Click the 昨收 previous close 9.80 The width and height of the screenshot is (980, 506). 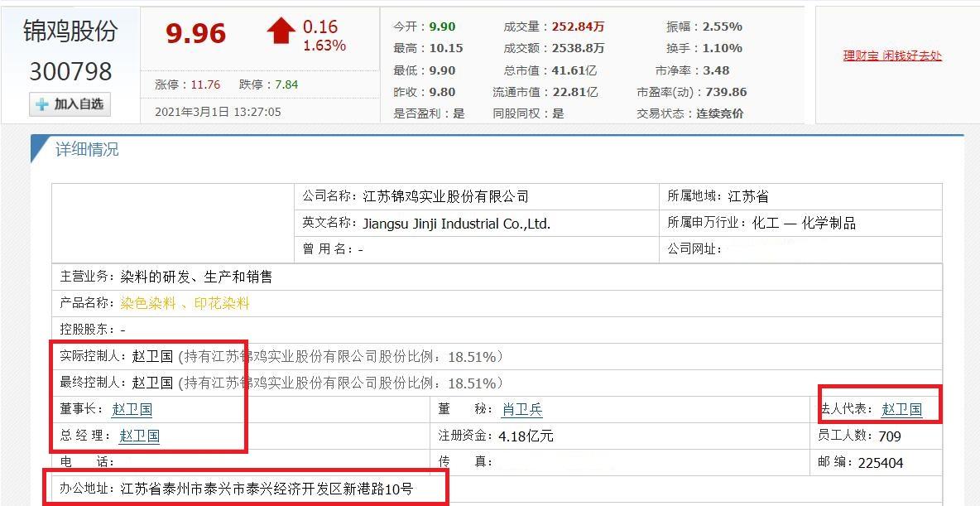click(442, 92)
